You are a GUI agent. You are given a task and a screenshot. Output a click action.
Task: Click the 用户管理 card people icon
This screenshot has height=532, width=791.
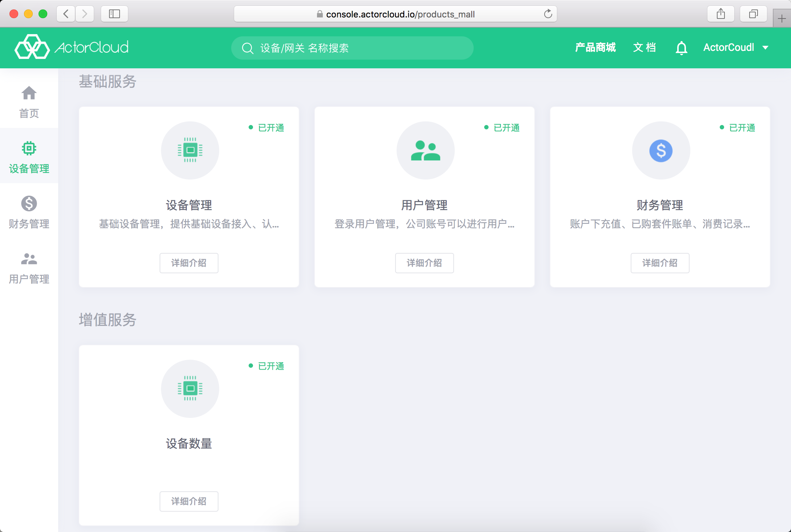point(426,150)
